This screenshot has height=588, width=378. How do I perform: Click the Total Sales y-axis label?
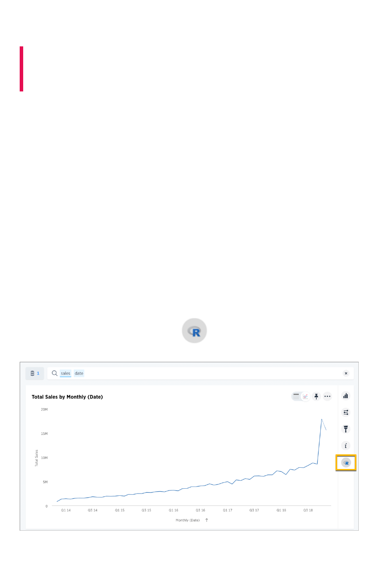37,458
